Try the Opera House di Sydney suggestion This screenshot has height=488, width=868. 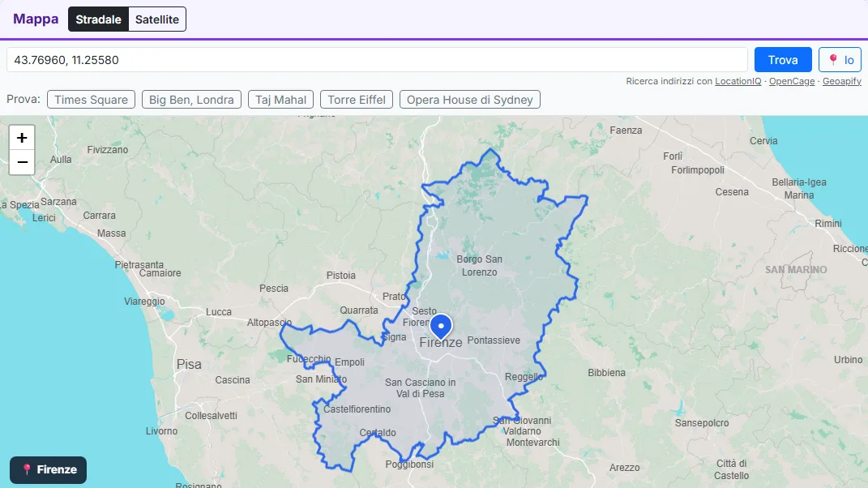click(470, 100)
